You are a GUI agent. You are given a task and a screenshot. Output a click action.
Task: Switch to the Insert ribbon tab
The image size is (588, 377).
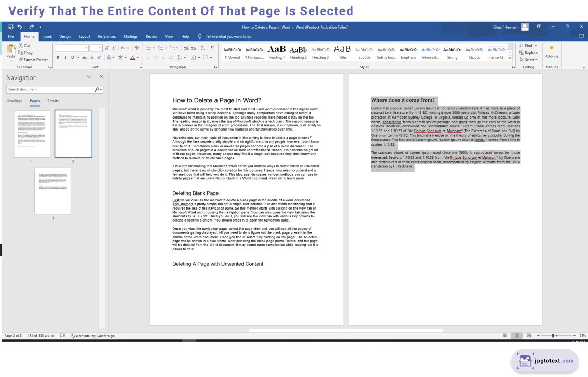[x=47, y=37]
